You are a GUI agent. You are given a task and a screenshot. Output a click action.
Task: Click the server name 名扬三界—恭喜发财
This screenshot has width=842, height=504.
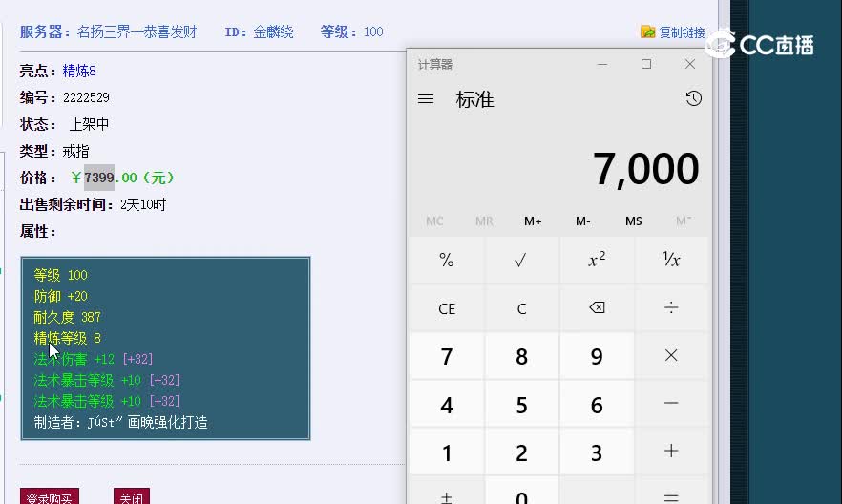pyautogui.click(x=137, y=32)
